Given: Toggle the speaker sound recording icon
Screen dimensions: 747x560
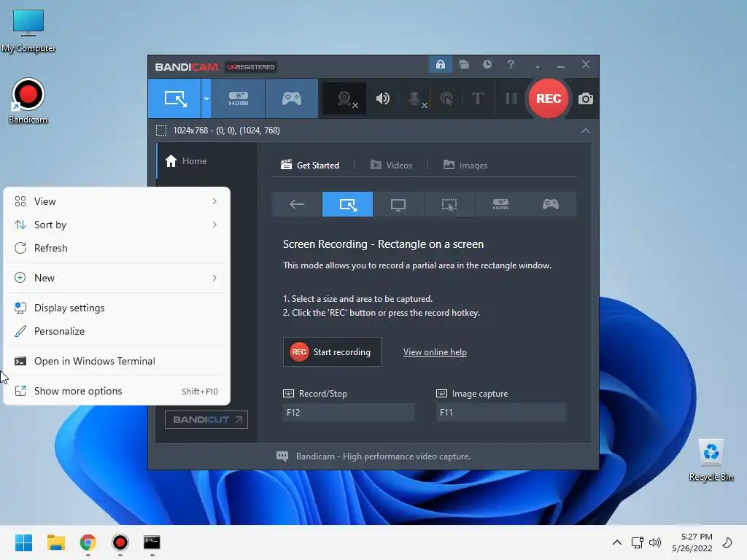Looking at the screenshot, I should (x=382, y=98).
